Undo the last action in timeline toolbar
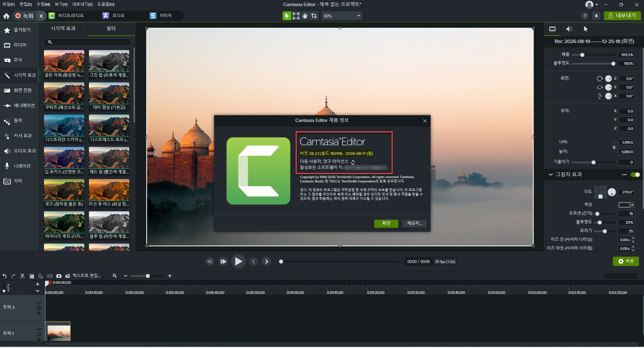644x348 pixels. (x=4, y=276)
